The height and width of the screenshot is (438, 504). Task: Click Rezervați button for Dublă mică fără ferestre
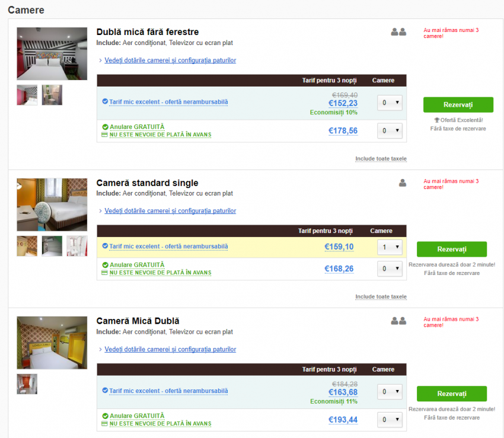(458, 105)
